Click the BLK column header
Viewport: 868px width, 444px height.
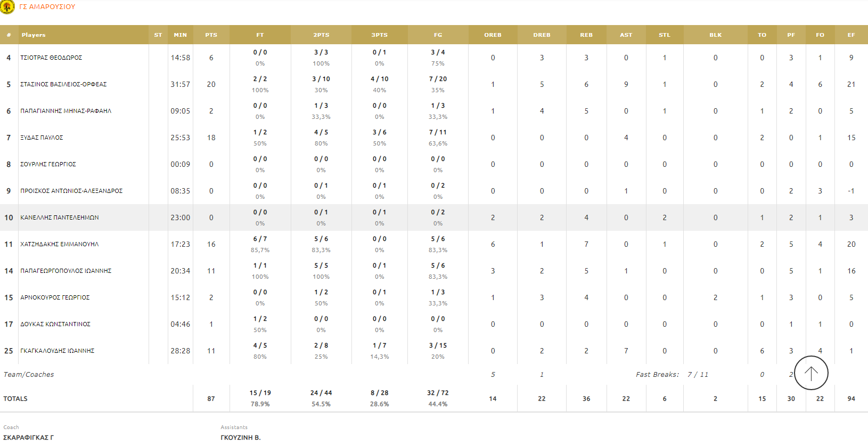(x=715, y=35)
